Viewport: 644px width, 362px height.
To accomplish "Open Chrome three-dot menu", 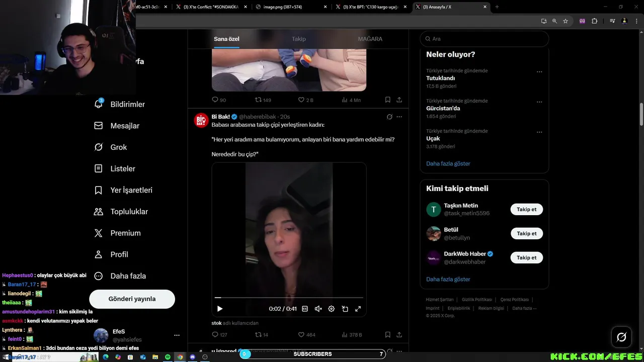I will pos(636,21).
